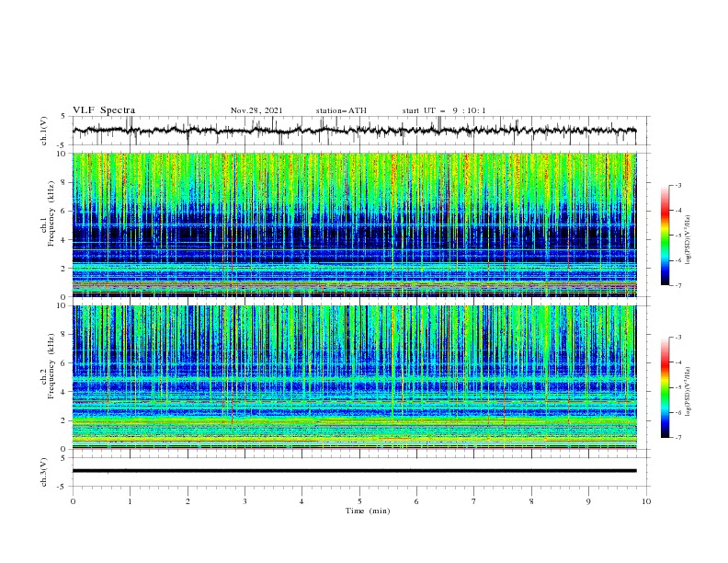Click the "-7" value on ch.1 color bar

[677, 285]
